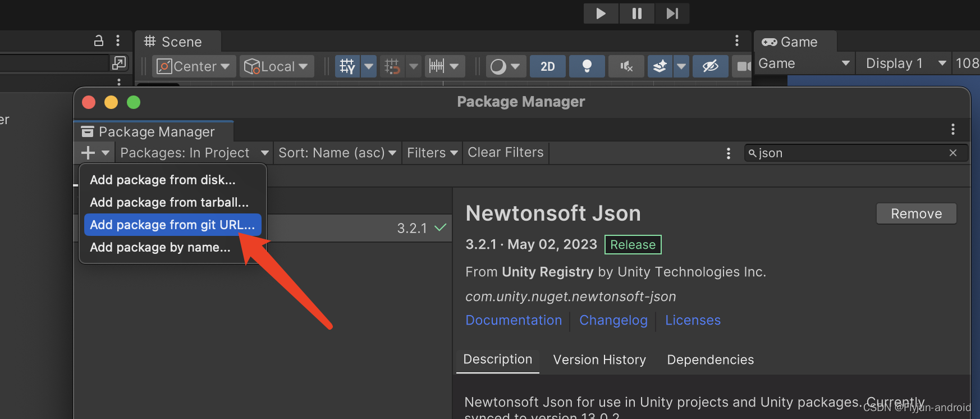Toggle Scene audio mute icon
980x419 pixels.
626,66
